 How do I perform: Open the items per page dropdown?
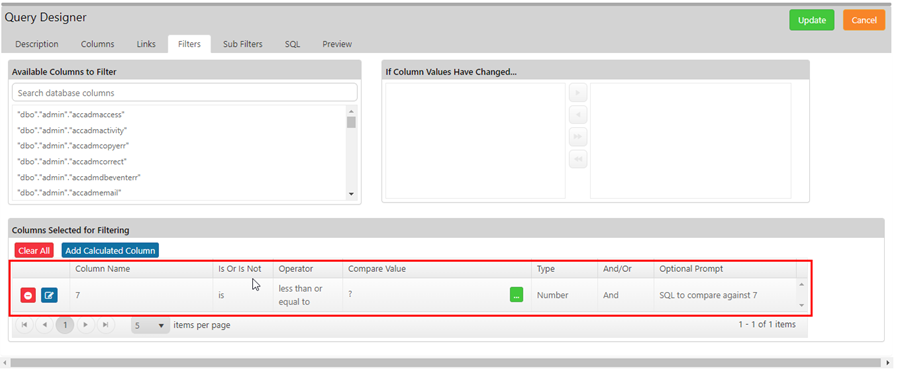(150, 326)
